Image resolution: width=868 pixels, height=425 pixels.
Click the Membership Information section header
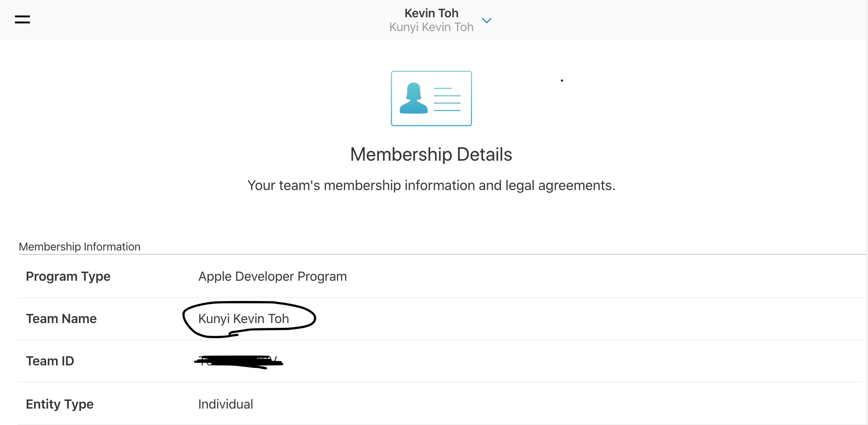[x=80, y=247]
